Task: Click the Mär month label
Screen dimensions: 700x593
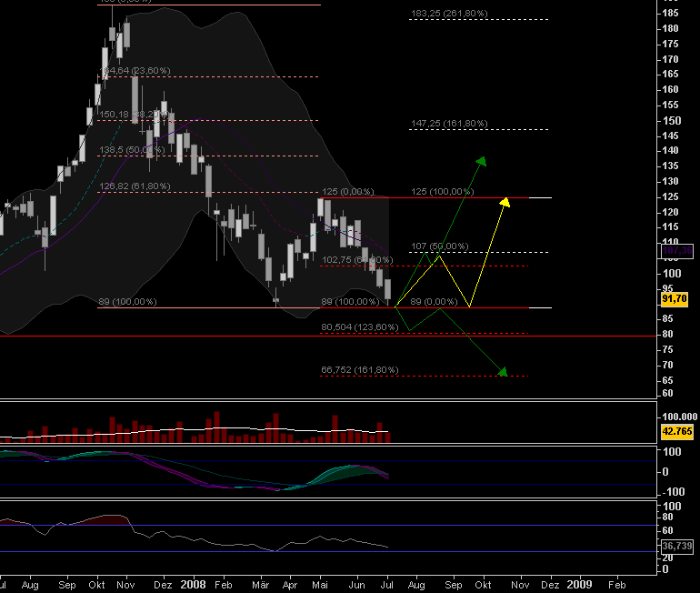Action: (x=260, y=585)
